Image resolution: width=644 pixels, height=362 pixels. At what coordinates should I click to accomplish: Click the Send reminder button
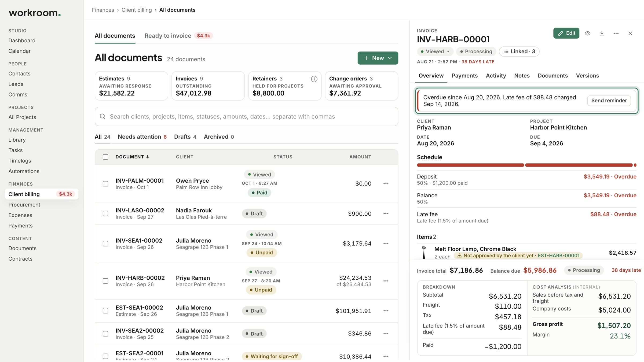tap(609, 101)
